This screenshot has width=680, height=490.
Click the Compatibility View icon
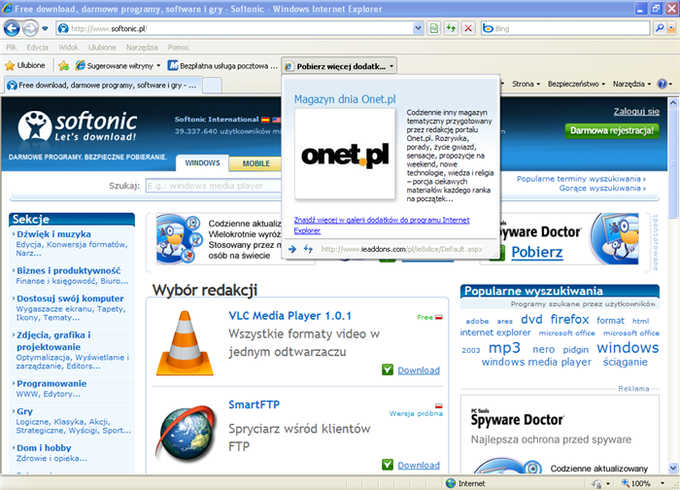pos(434,29)
